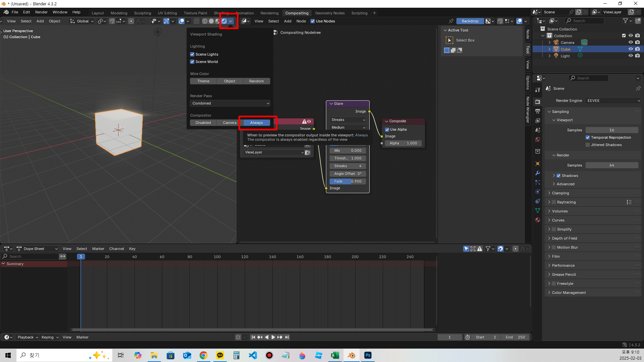Image resolution: width=644 pixels, height=362 pixels.
Task: Enable the Raytracing checkbox
Action: pyautogui.click(x=554, y=202)
